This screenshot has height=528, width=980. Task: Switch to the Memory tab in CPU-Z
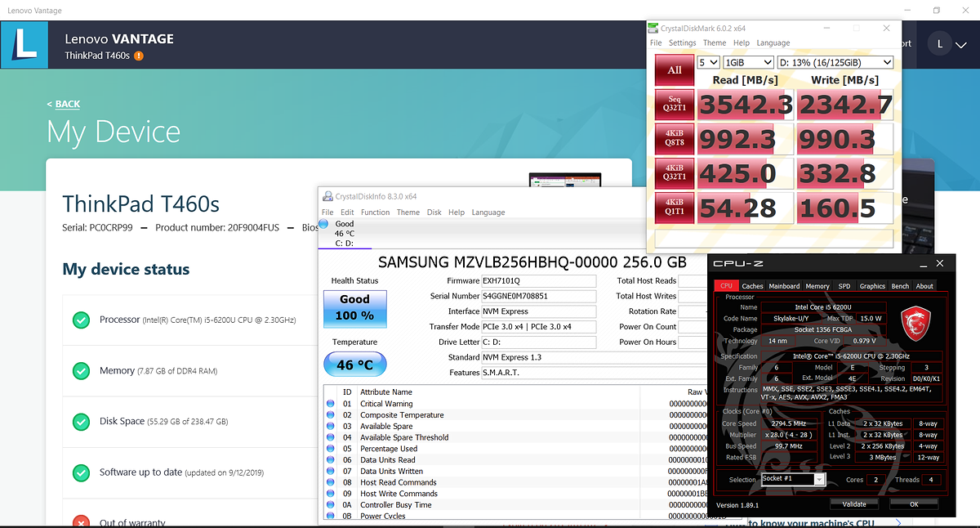tap(817, 286)
